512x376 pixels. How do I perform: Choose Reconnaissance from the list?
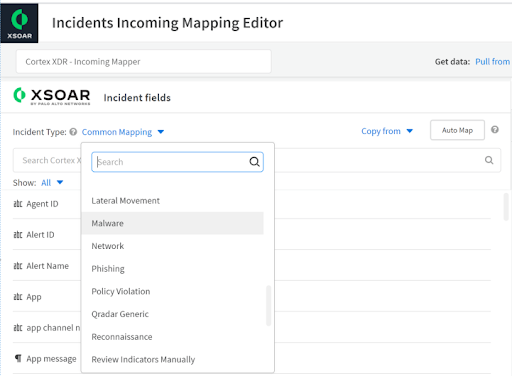[x=172, y=337]
